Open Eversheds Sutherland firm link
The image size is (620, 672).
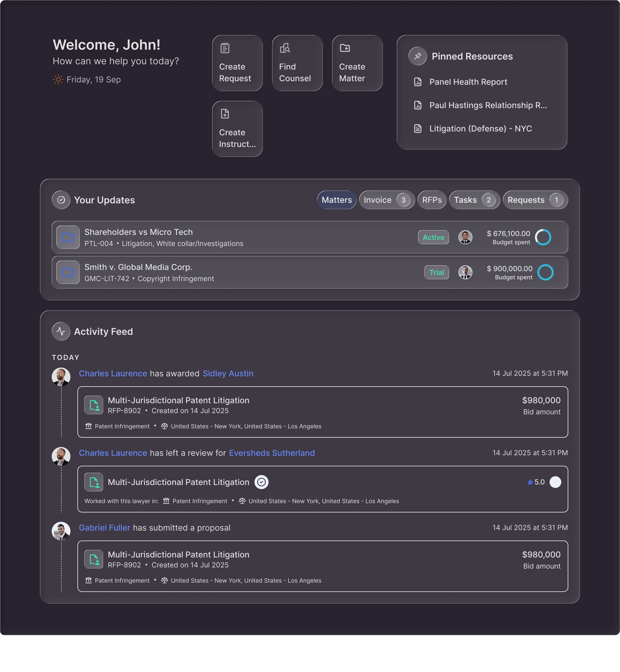point(271,453)
